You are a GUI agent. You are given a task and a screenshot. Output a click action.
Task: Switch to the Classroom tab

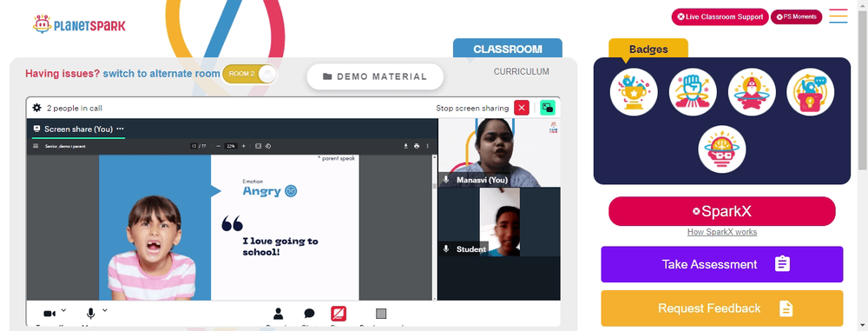(x=508, y=49)
